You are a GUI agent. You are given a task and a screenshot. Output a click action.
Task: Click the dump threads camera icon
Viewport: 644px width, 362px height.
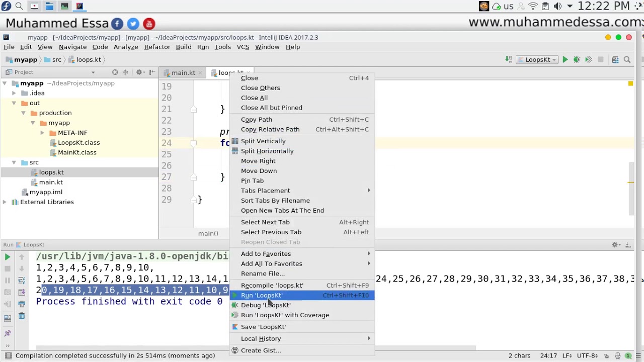pyautogui.click(x=8, y=293)
